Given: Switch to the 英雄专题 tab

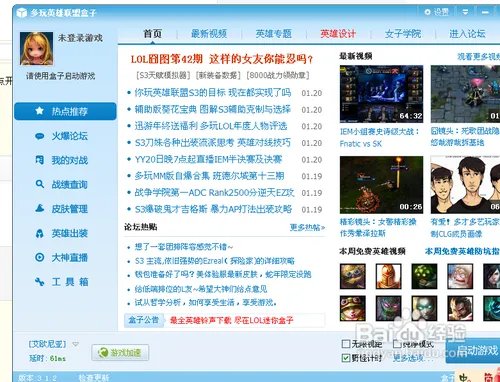Looking at the screenshot, I should [x=274, y=34].
